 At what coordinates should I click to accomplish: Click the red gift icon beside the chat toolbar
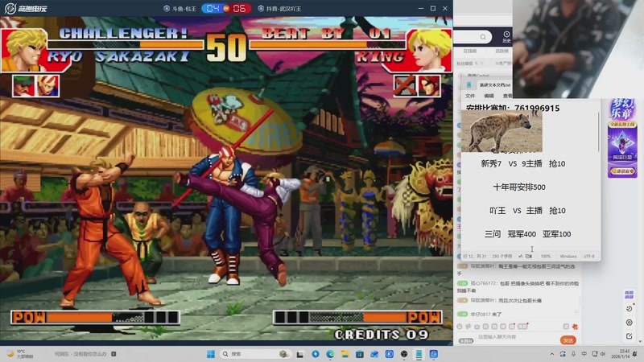coord(575,327)
